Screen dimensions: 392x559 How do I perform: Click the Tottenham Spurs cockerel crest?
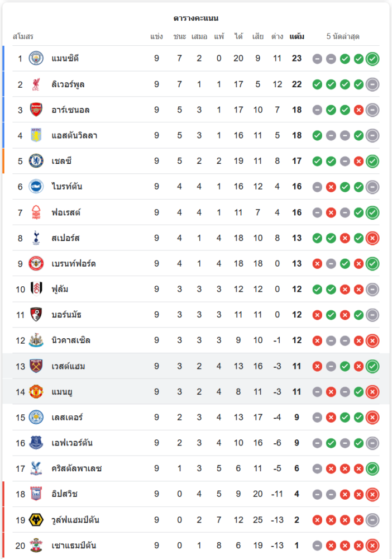click(x=36, y=238)
